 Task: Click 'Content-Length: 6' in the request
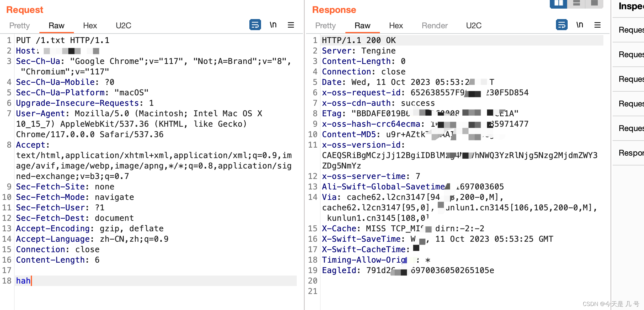58,260
